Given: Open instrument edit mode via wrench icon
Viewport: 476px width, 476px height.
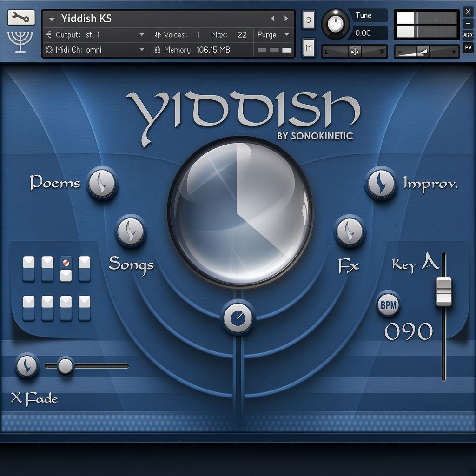Looking at the screenshot, I should 21,18.
